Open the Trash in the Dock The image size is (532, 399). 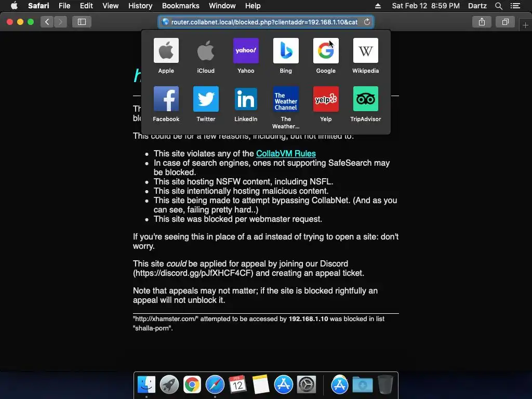pyautogui.click(x=385, y=384)
